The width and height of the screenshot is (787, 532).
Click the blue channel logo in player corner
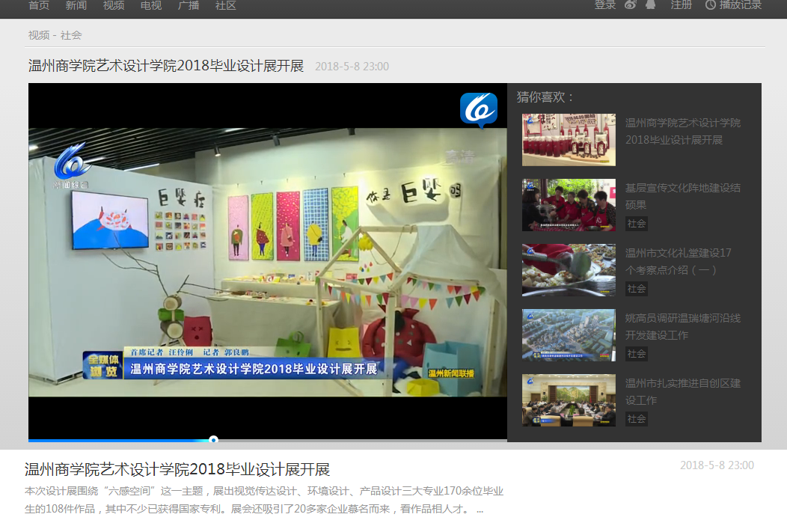pos(479,110)
